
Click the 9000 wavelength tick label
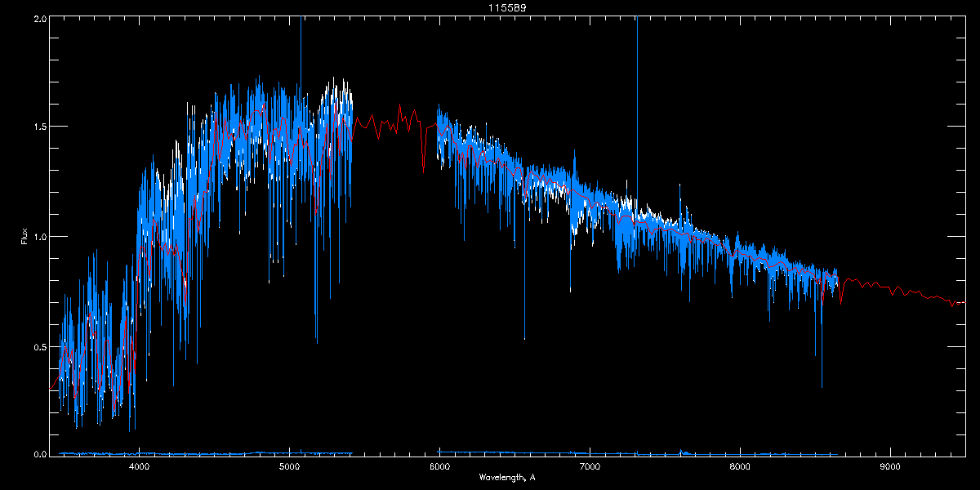pos(890,466)
